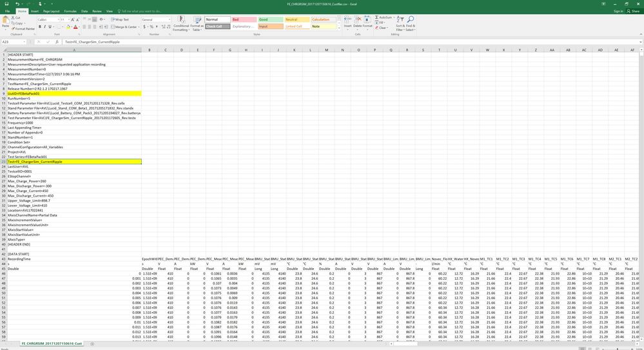The width and height of the screenshot is (644, 350).
Task: Apply percent style format
Action: click(x=151, y=26)
